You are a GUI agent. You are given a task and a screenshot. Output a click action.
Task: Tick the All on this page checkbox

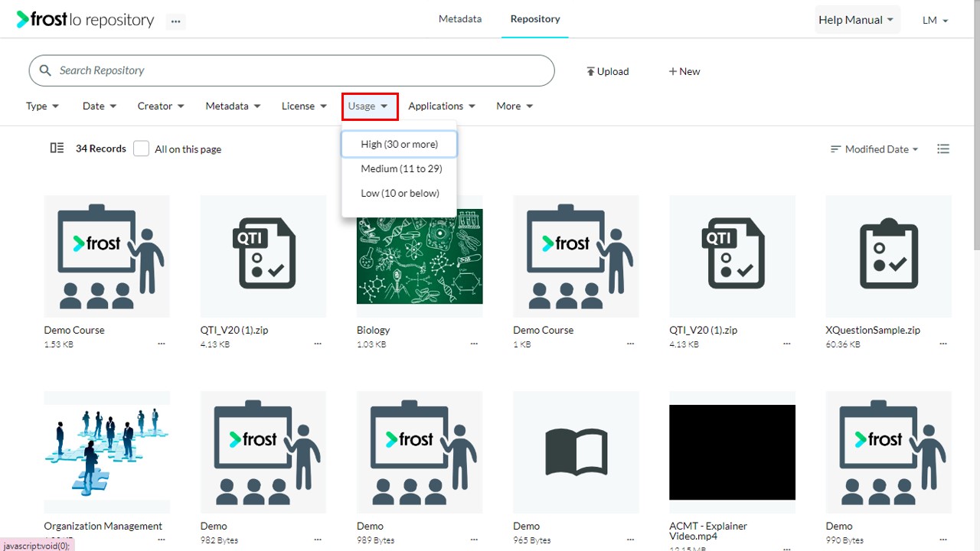point(141,148)
